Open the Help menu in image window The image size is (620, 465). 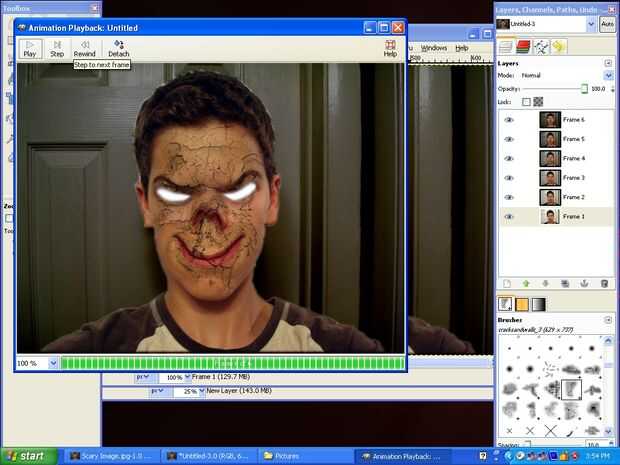coord(462,48)
